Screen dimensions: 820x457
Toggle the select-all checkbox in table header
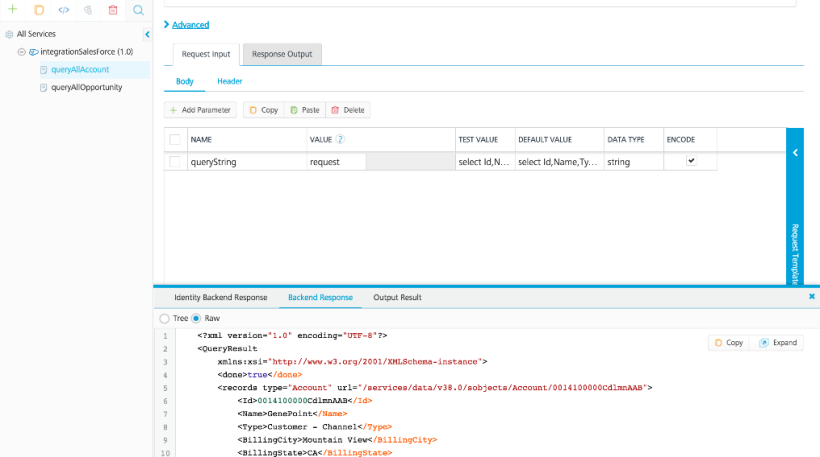(x=175, y=140)
